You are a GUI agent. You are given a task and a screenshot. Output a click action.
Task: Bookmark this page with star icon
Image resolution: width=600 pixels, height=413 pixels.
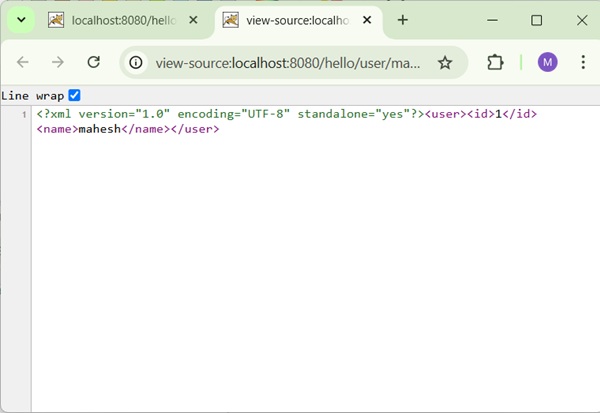point(445,62)
